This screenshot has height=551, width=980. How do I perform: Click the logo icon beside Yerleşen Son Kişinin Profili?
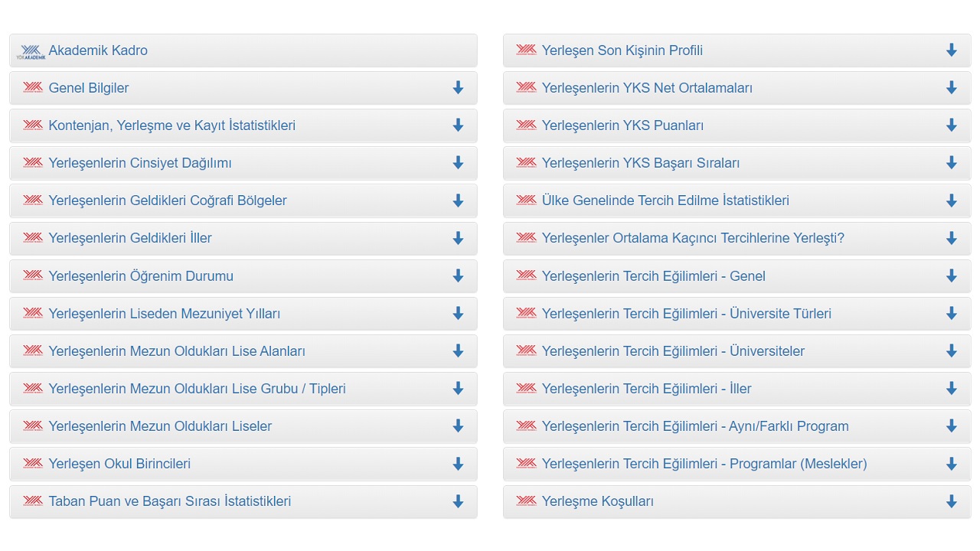pyautogui.click(x=526, y=50)
